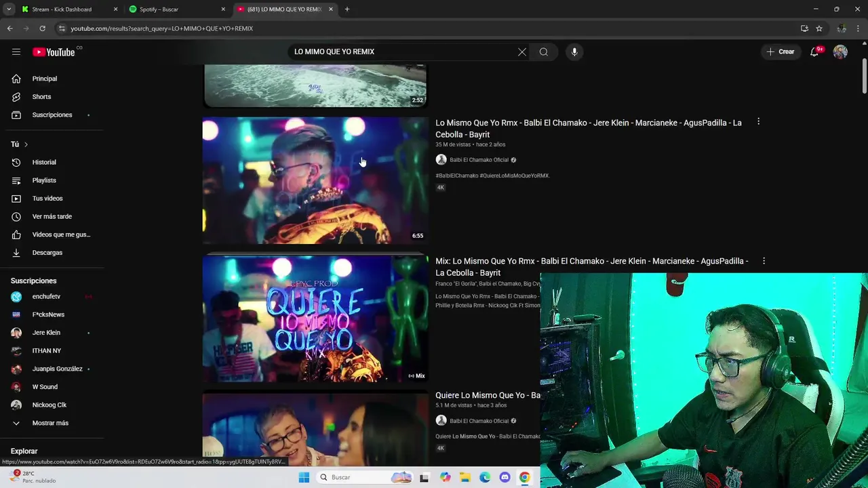Clear the search query with X

pyautogui.click(x=522, y=52)
